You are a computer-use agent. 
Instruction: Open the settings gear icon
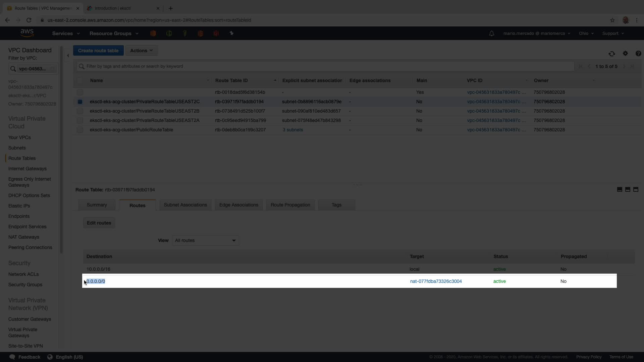click(625, 53)
